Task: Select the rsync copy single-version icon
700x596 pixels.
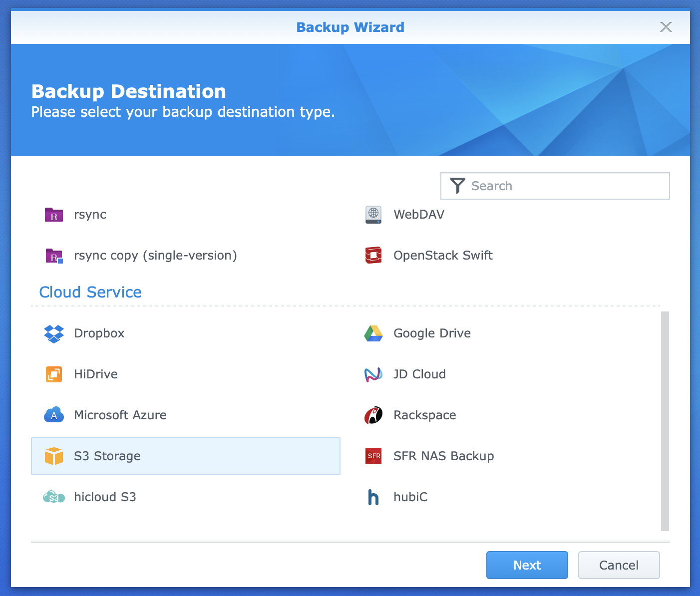Action: (54, 256)
